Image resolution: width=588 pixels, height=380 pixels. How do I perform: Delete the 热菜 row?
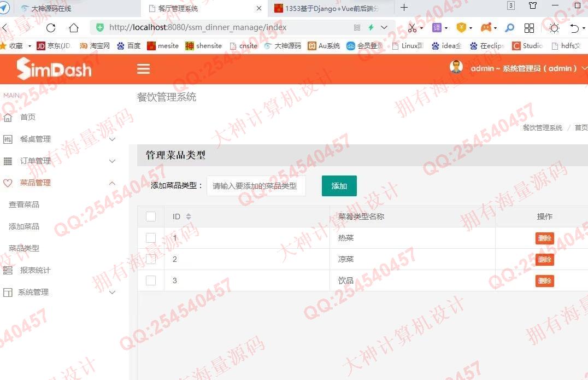pyautogui.click(x=544, y=238)
